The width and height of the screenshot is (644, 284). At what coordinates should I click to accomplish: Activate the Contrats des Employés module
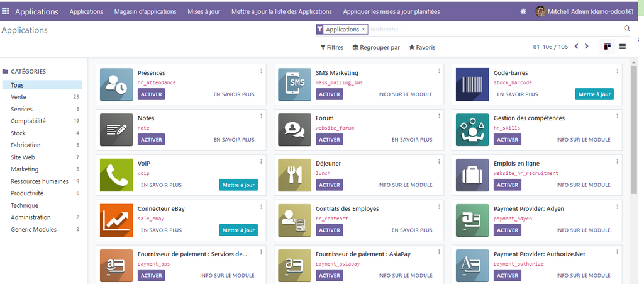330,230
